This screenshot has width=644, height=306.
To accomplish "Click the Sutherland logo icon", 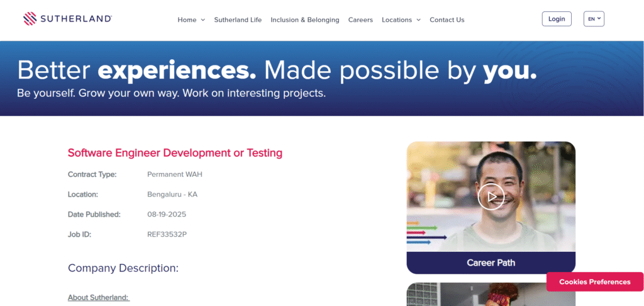I will click(30, 19).
